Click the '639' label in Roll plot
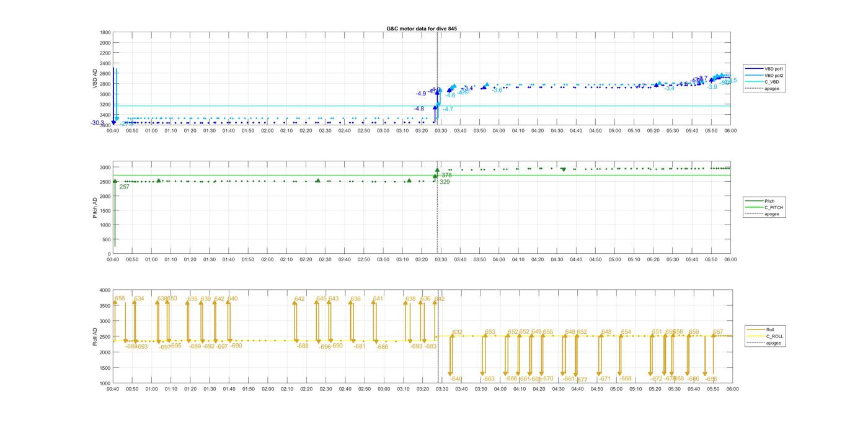The width and height of the screenshot is (868, 430). (205, 298)
